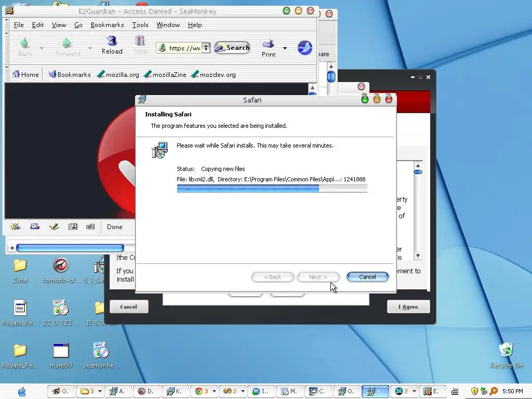Open the File menu
The image size is (532, 399).
(x=19, y=25)
